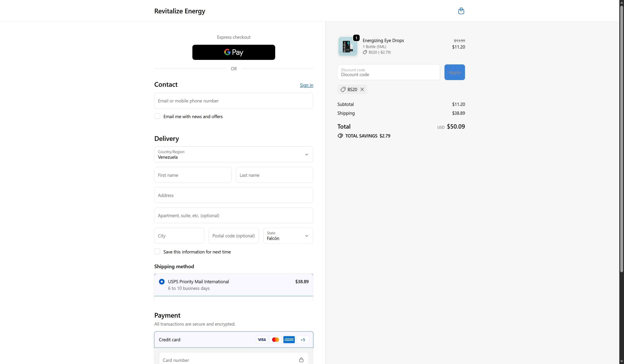
Task: Apply the entered discount code
Action: tap(454, 72)
